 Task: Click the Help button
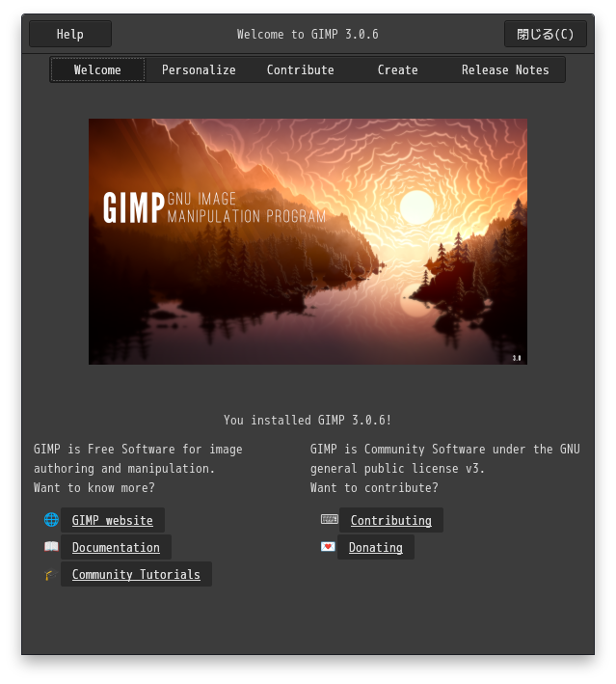pyautogui.click(x=70, y=34)
